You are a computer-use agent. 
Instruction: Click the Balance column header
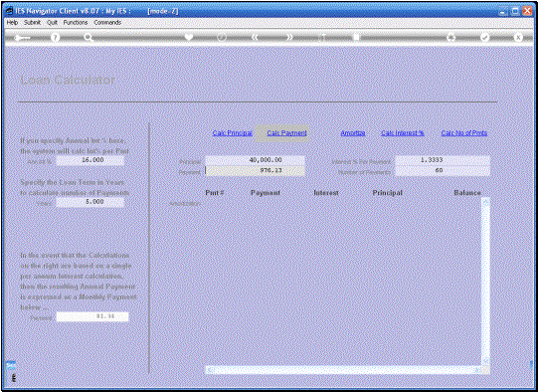coord(467,193)
